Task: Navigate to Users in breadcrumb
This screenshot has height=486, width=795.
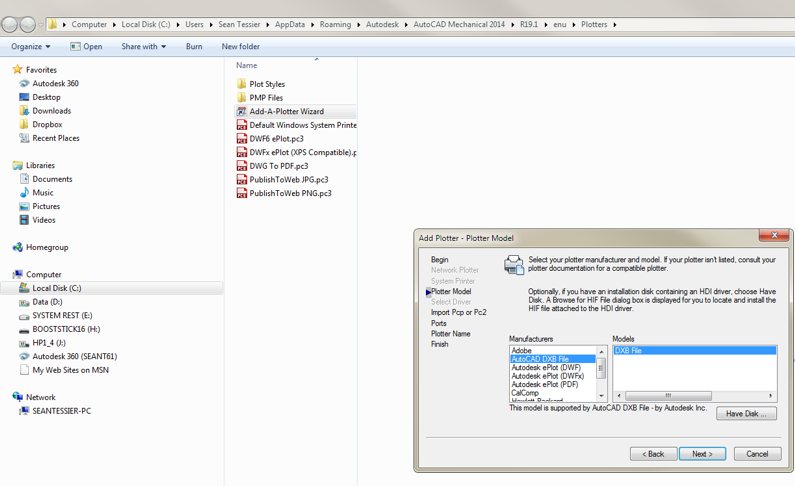Action: click(x=194, y=24)
